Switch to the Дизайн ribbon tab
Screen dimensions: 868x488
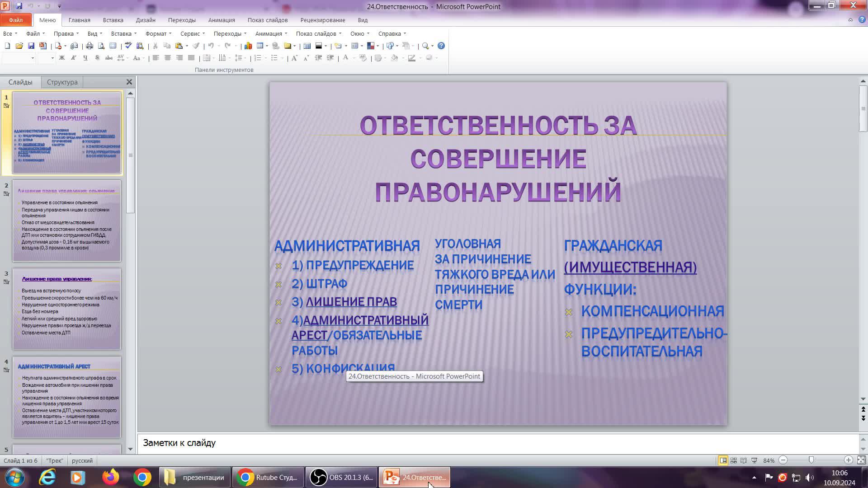(145, 20)
